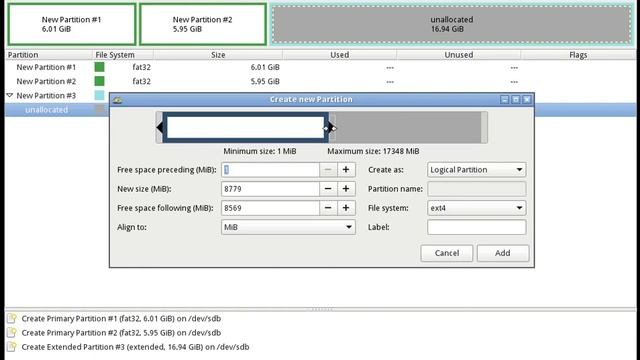Click New Partition #1 fat32 color swatch
The image size is (640, 360).
(x=99, y=67)
